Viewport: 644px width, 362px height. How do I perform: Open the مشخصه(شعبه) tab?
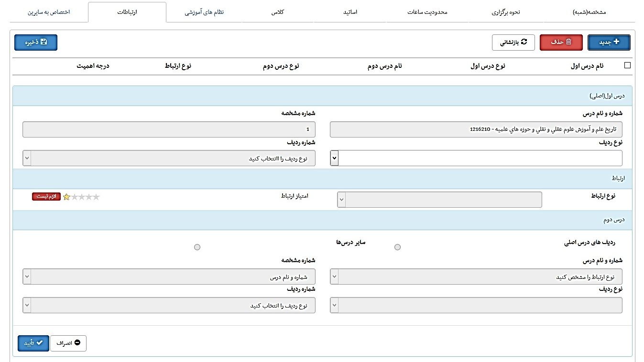tap(589, 12)
